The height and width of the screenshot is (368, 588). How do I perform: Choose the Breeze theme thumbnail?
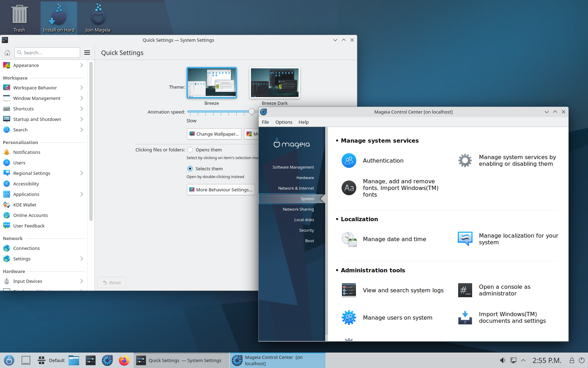tap(212, 83)
